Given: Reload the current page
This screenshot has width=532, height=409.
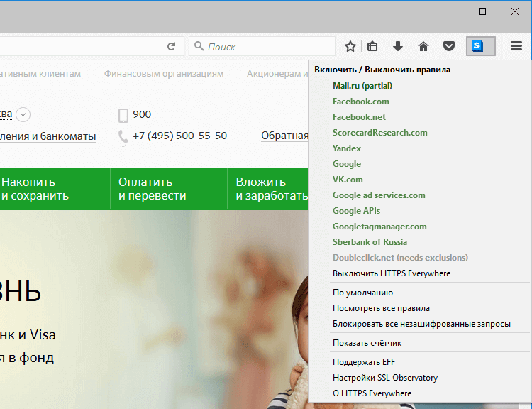Looking at the screenshot, I should click(x=172, y=46).
